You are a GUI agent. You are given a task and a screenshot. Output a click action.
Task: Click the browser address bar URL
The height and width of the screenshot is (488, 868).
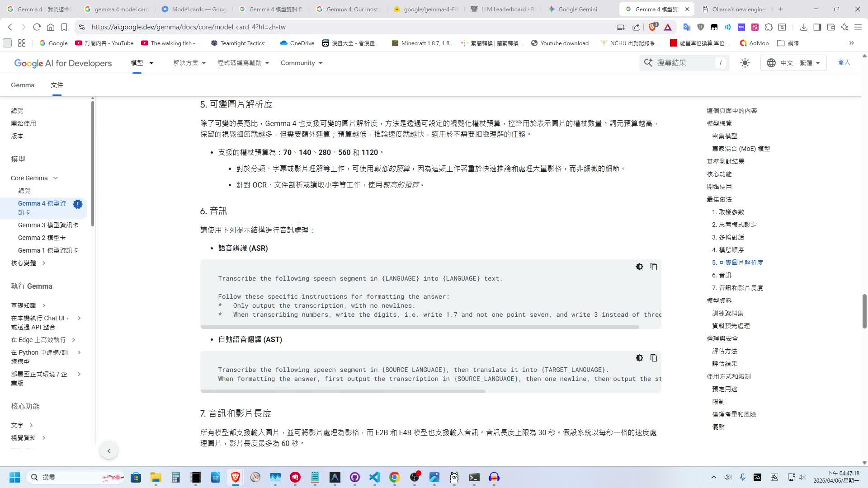(x=189, y=27)
